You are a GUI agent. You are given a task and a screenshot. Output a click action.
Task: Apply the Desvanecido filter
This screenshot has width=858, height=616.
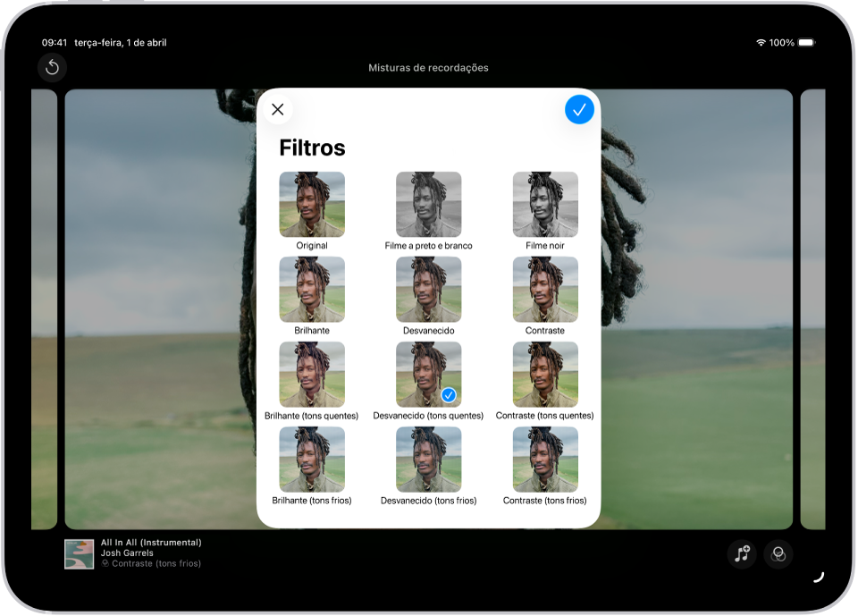pyautogui.click(x=428, y=289)
